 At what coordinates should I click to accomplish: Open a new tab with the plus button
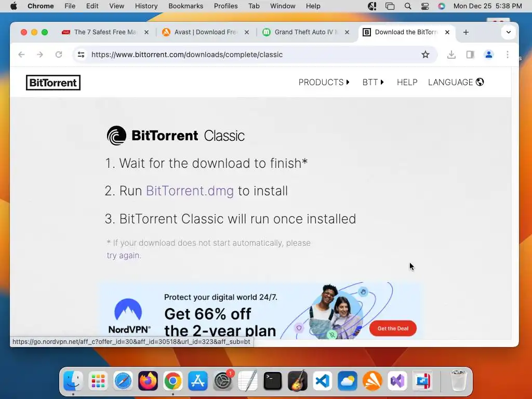(466, 32)
